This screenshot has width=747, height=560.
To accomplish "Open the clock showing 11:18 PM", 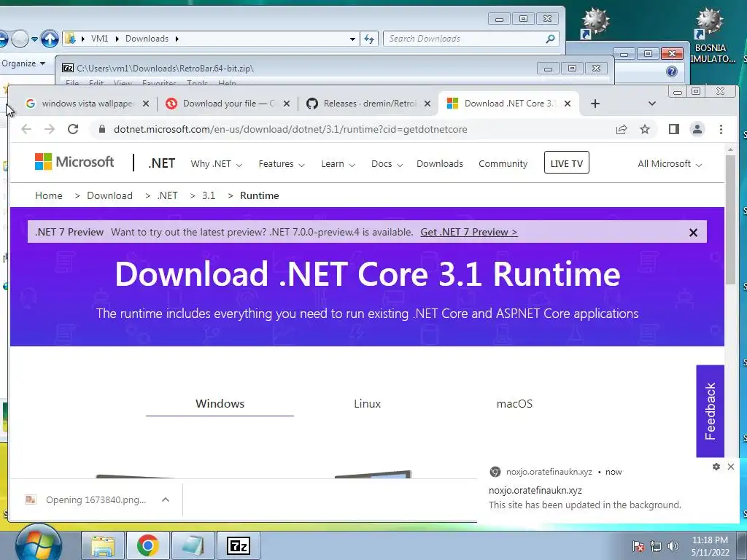I will coord(710,546).
